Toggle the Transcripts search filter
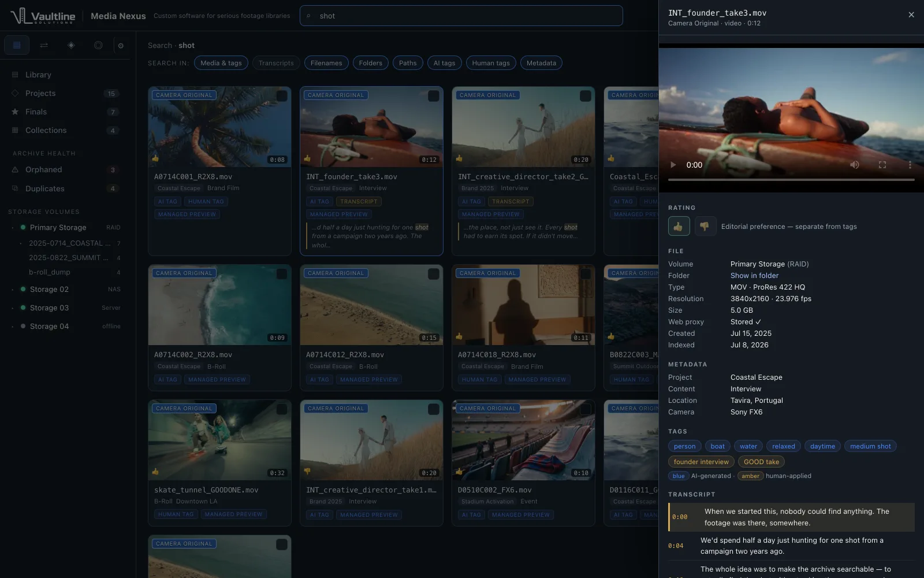The image size is (924, 578). click(276, 63)
